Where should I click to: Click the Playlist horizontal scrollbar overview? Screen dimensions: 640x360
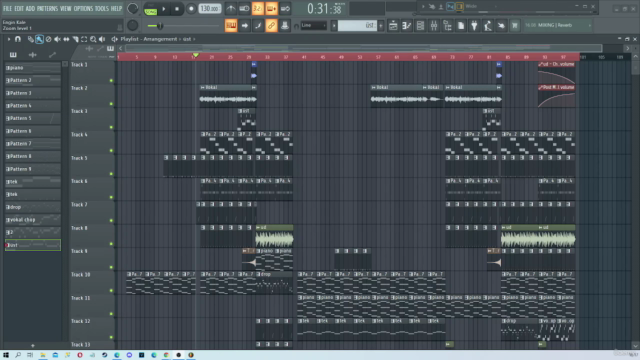tap(363, 48)
